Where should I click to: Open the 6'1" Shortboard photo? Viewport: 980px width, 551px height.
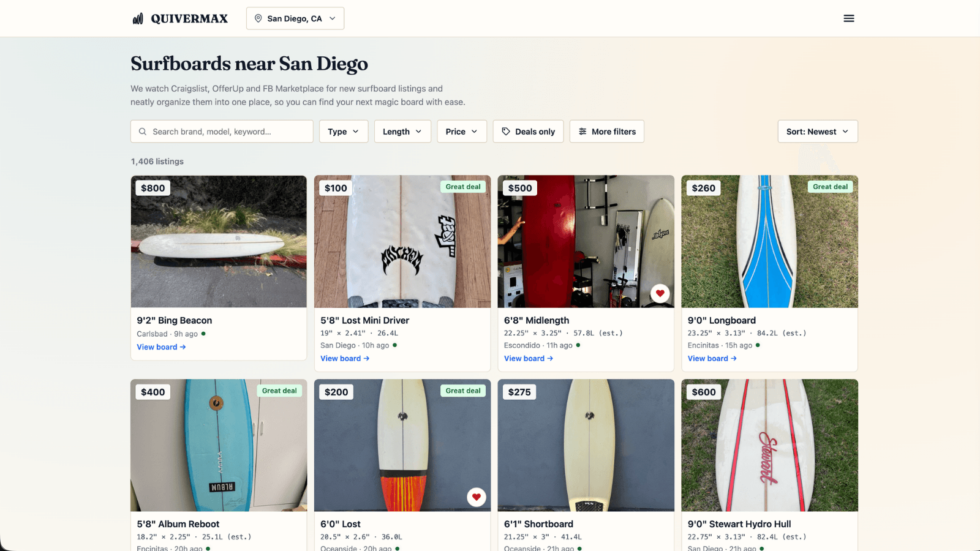[x=586, y=446]
